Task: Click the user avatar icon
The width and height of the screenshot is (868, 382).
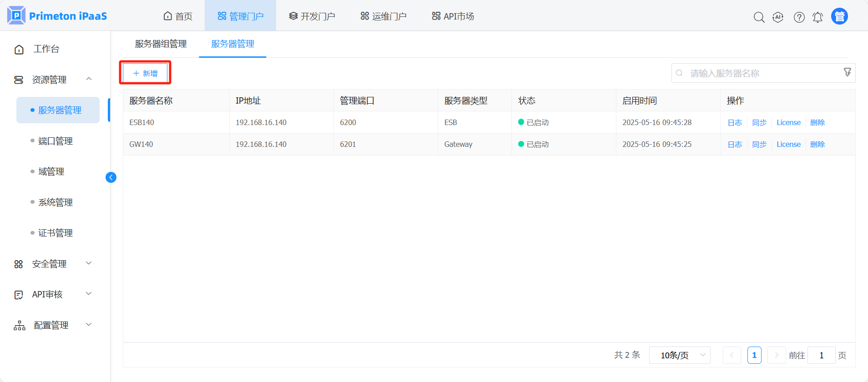Action: [x=839, y=16]
